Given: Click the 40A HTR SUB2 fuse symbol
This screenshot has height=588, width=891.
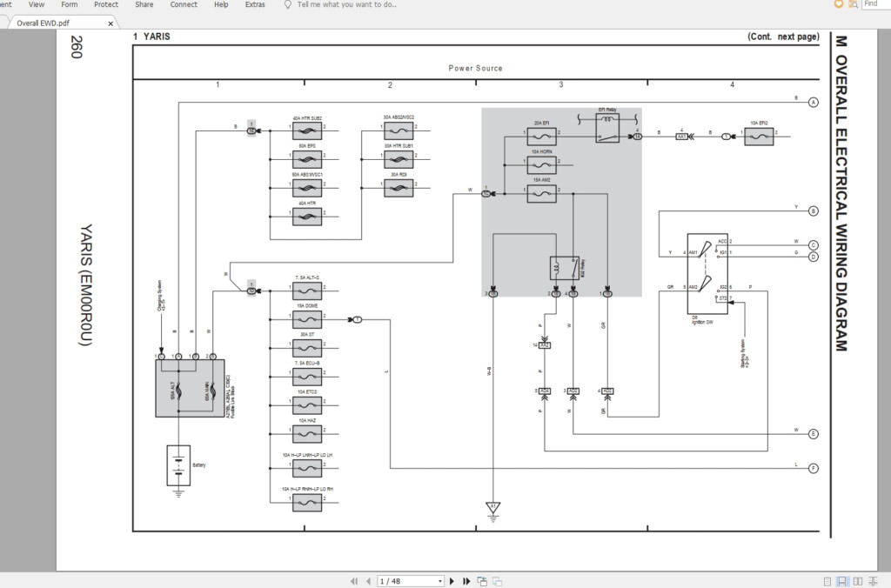Looking at the screenshot, I should coord(307,130).
